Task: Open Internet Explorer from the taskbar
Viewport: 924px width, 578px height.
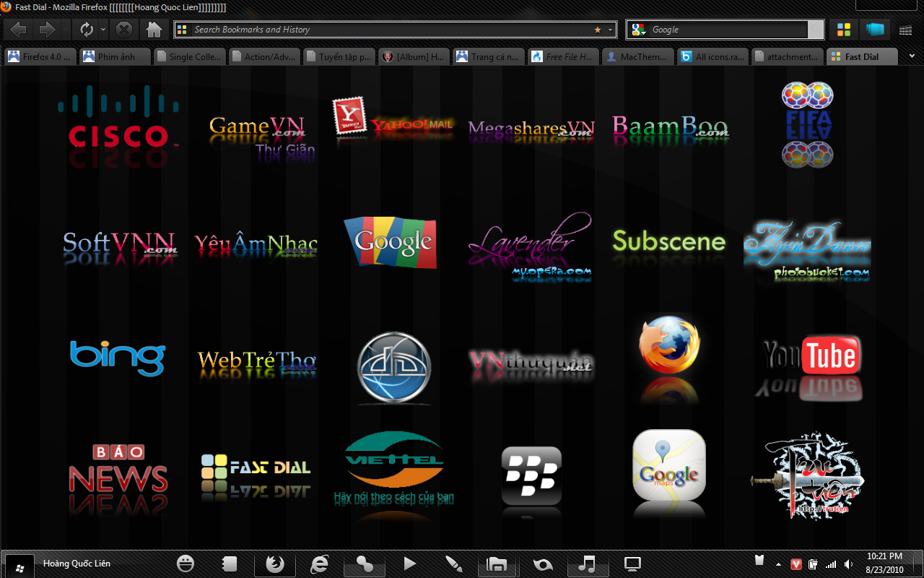Action: point(320,564)
